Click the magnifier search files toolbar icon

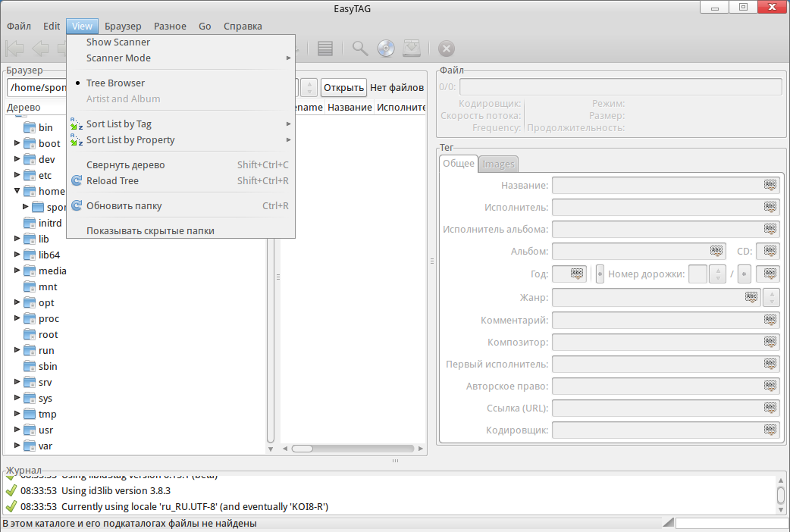[x=360, y=49]
